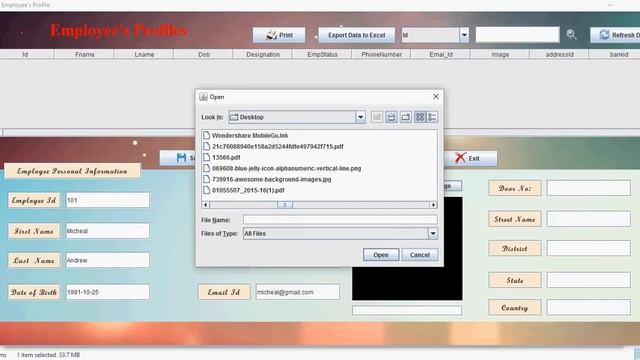Screen dimensions: 640x360
Task: Click the Last Name field
Action: click(x=108, y=260)
